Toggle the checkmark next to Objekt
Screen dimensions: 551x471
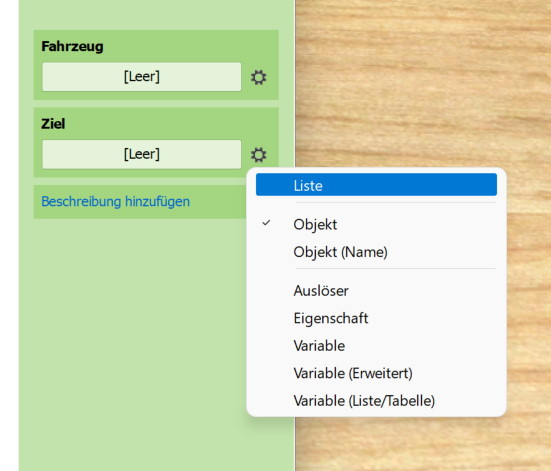pos(267,222)
